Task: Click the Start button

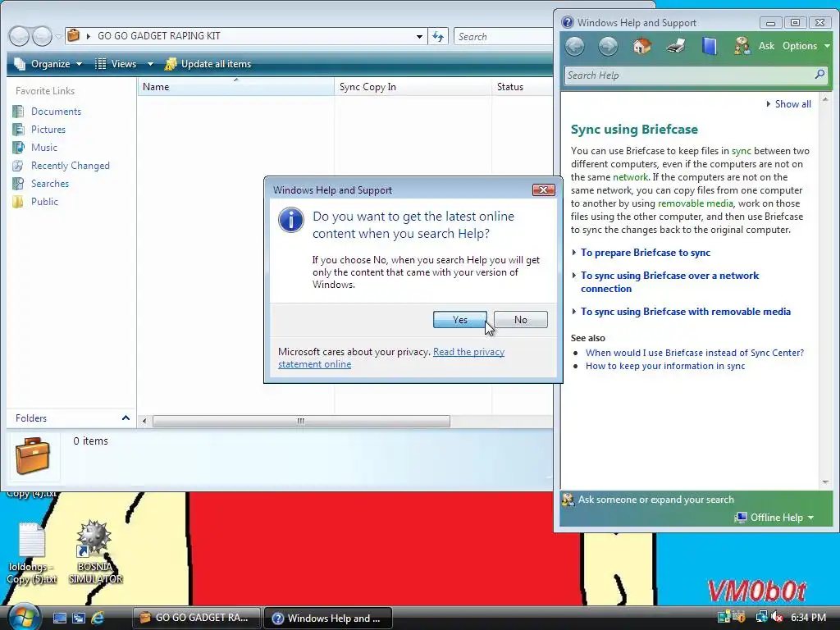Action: 22,617
